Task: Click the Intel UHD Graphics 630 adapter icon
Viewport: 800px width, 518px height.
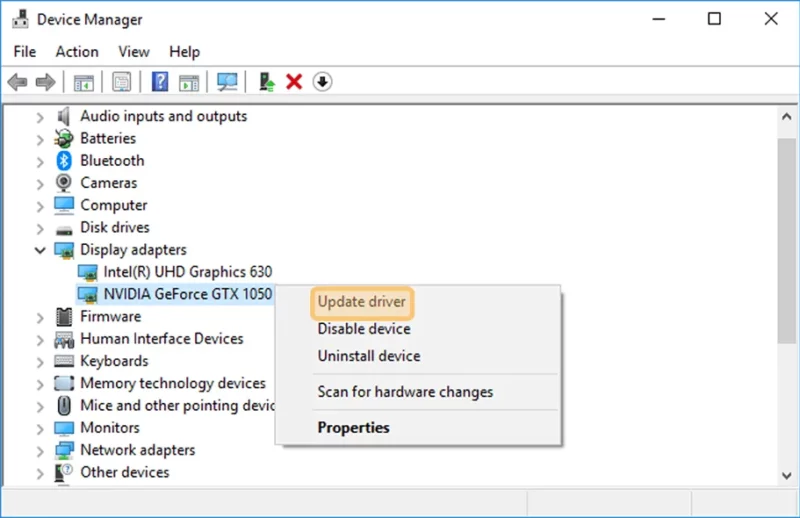Action: coord(87,273)
